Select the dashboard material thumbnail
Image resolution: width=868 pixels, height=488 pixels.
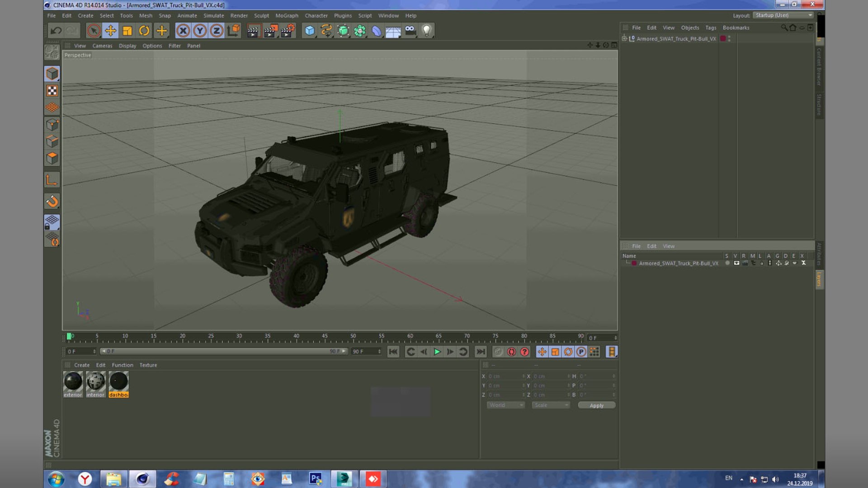[118, 385]
